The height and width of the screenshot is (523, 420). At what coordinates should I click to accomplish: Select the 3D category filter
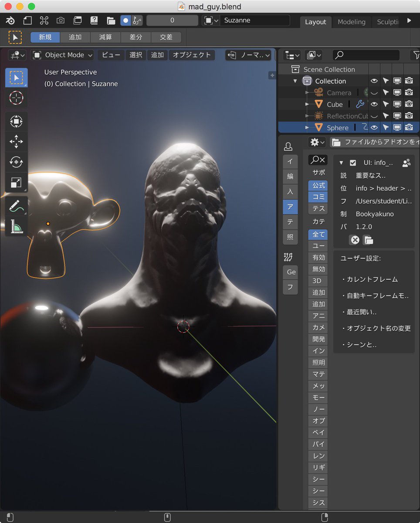pos(318,281)
